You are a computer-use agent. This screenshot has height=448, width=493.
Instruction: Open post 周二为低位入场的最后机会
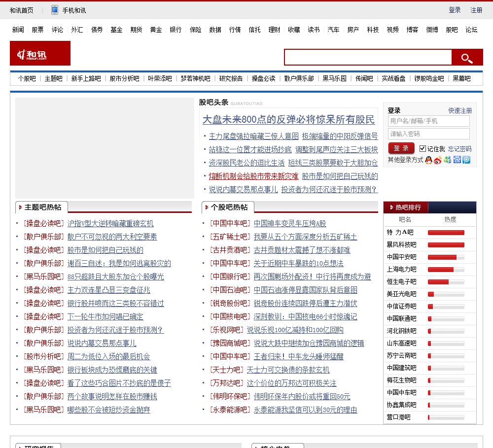tap(109, 356)
